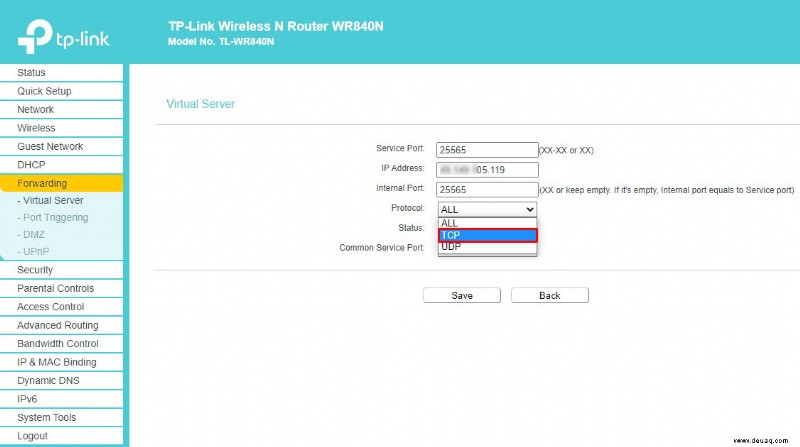Click the Protocol label
Screen dimensions: 800x447
[408, 208]
